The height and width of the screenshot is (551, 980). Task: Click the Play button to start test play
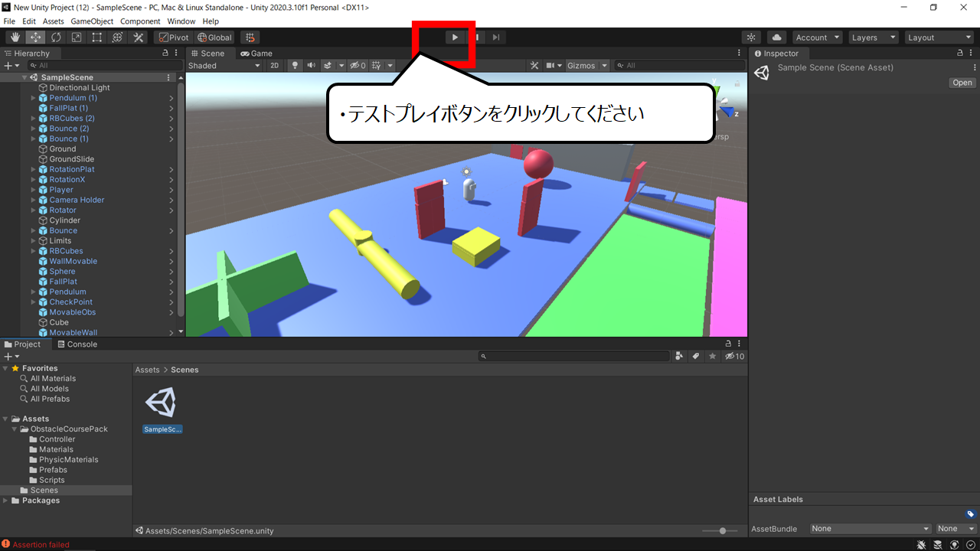455,37
